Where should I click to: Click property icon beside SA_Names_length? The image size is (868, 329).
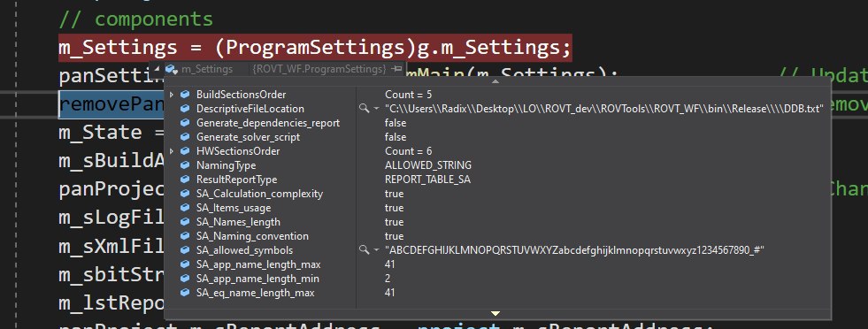(x=186, y=222)
